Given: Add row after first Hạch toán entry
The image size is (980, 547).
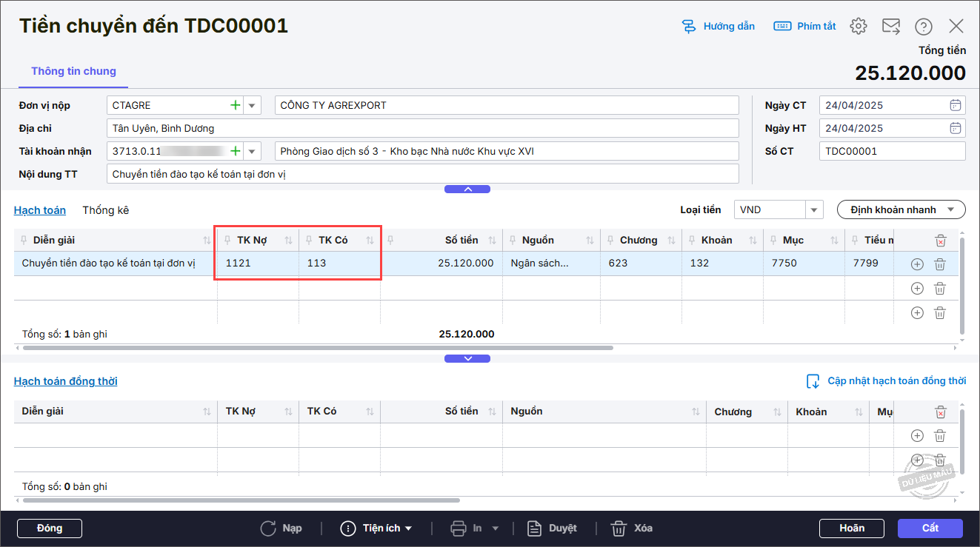Looking at the screenshot, I should pos(917,264).
